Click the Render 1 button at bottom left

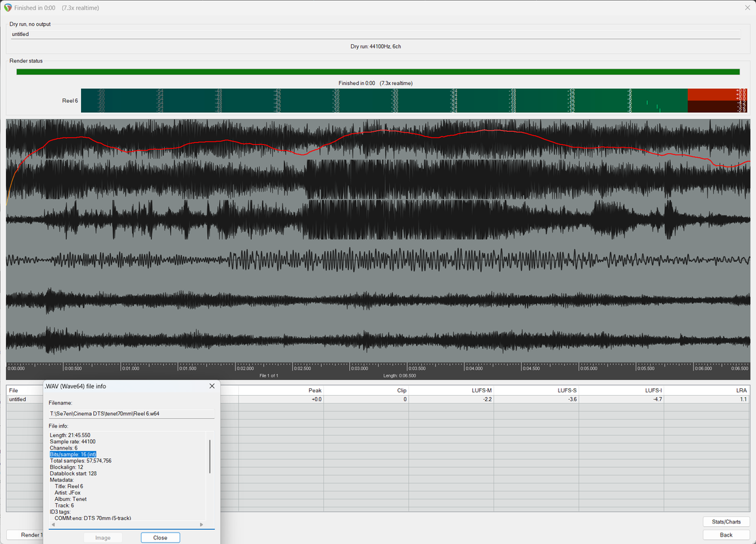(25, 535)
